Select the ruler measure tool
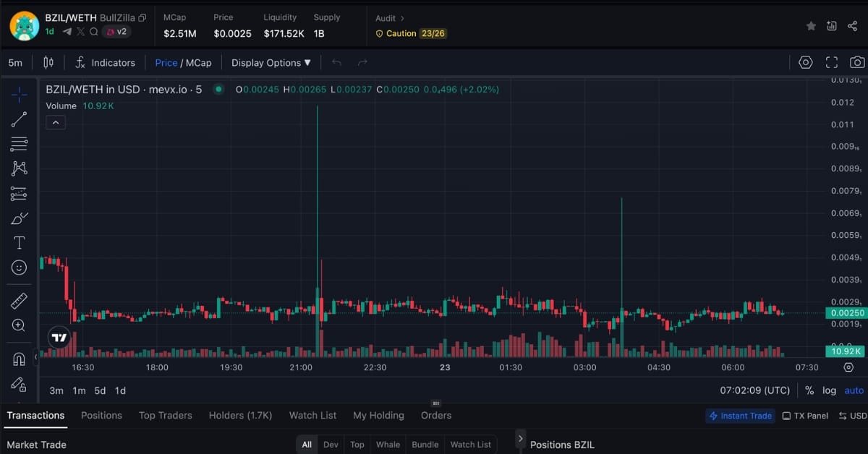Screen dimensions: 868x454 pos(19,301)
